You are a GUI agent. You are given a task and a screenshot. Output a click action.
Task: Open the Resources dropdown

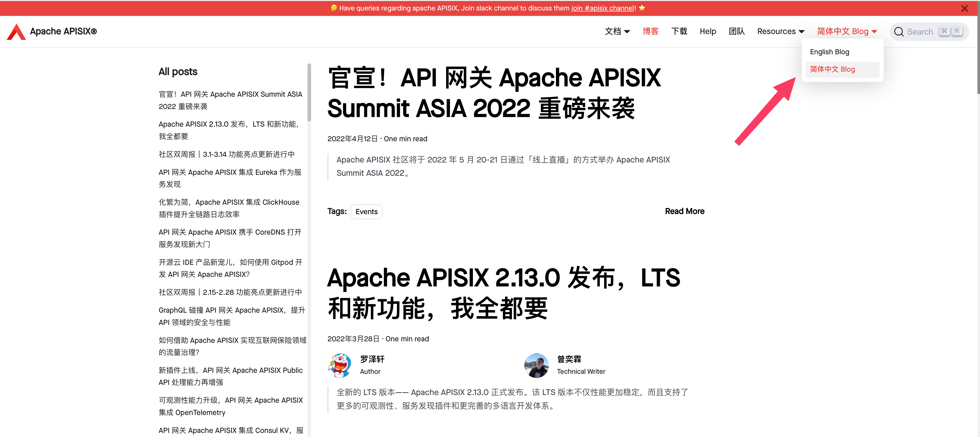coord(780,31)
